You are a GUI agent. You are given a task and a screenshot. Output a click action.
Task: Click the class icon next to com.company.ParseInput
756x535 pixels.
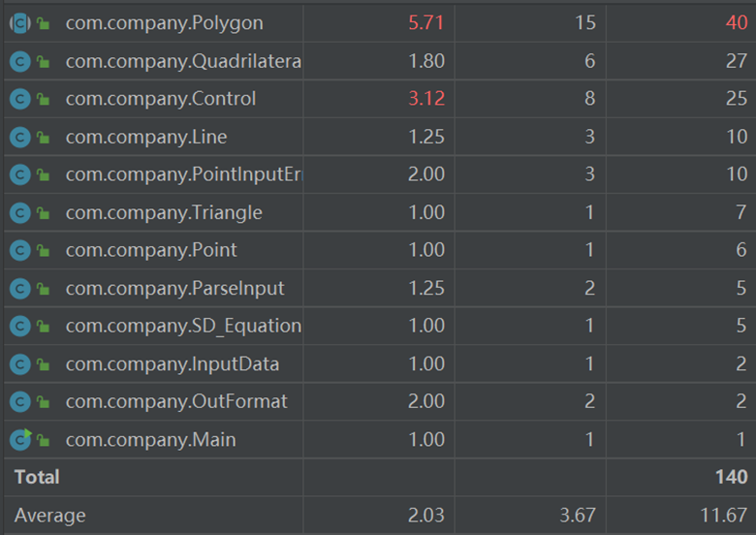coord(19,289)
